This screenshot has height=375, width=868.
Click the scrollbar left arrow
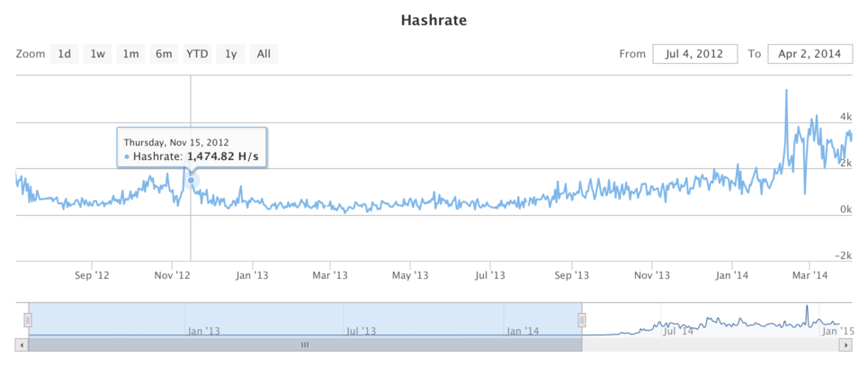[x=22, y=344]
